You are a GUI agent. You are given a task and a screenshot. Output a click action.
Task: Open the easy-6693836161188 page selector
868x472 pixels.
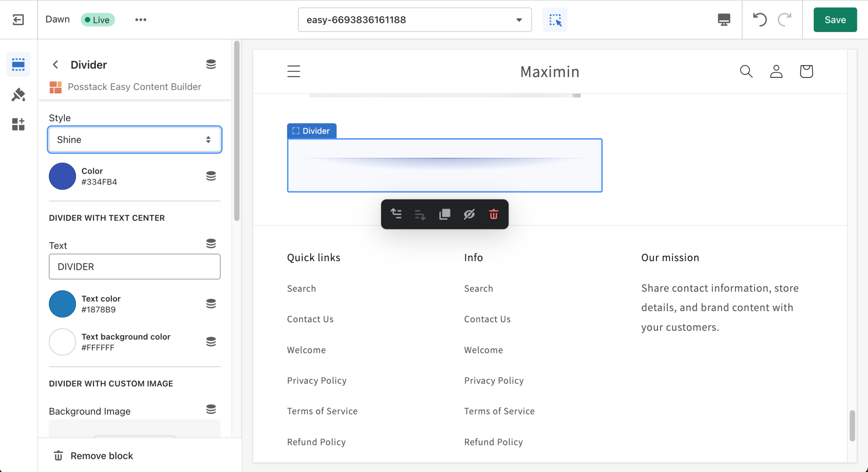414,20
